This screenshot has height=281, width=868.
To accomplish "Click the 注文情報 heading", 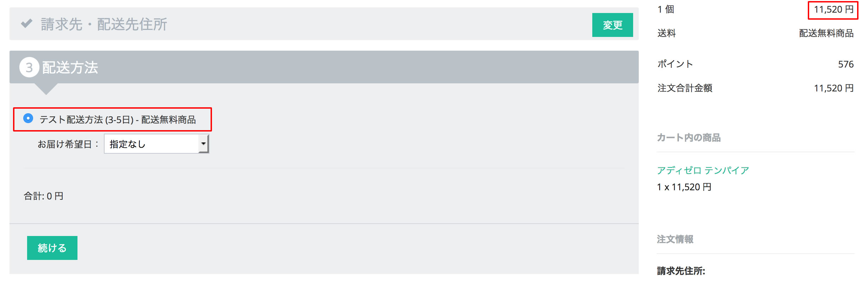I will coord(675,239).
